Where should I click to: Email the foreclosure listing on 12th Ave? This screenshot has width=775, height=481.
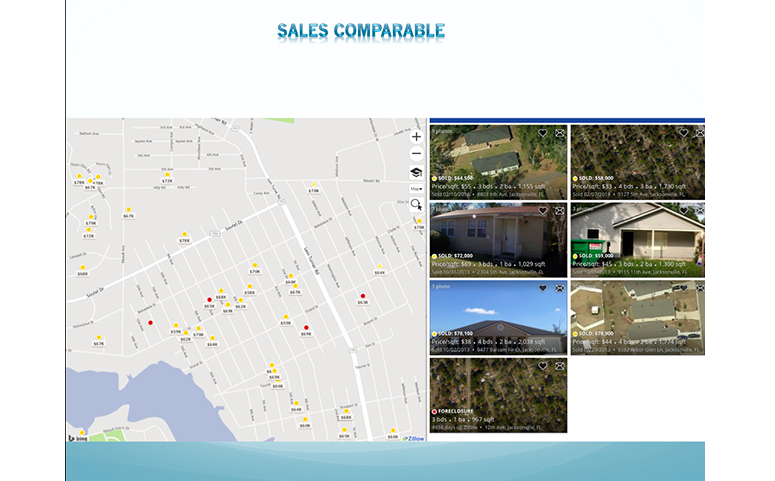click(559, 366)
